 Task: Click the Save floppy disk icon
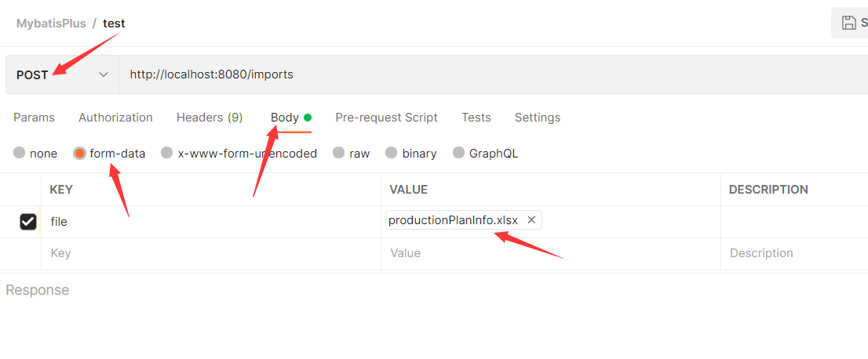tap(848, 23)
